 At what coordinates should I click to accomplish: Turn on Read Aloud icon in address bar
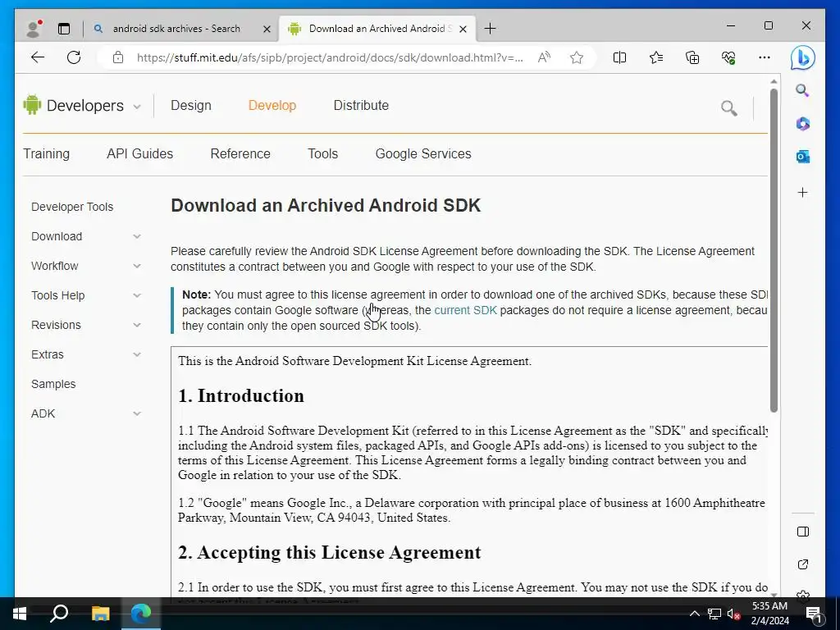(544, 57)
